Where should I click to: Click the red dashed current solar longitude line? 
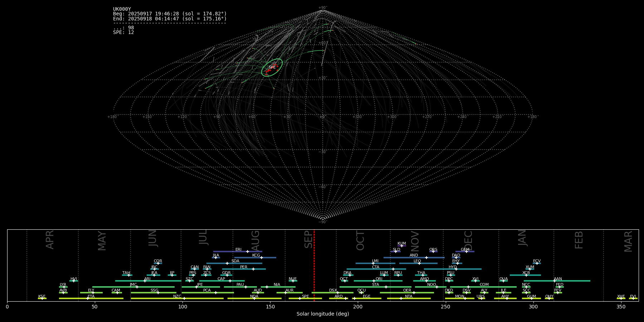pos(314,265)
